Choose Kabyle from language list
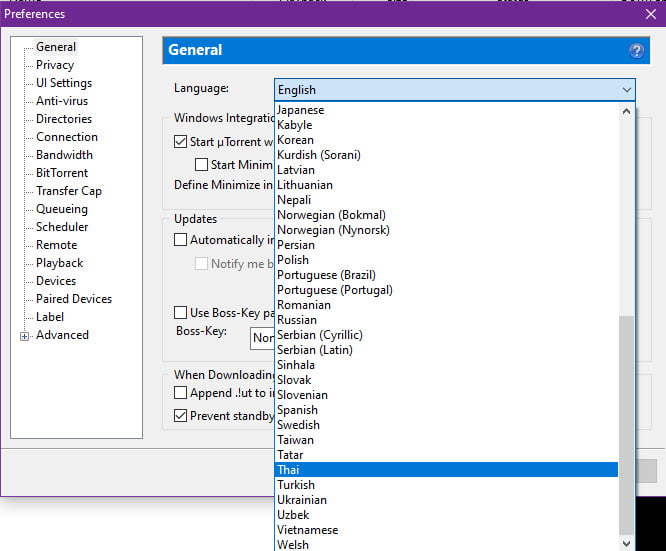 [x=446, y=125]
